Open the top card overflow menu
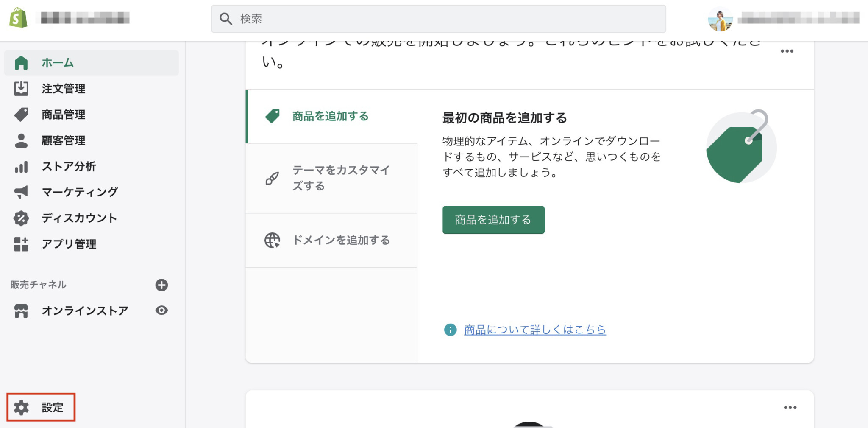The height and width of the screenshot is (428, 868). (787, 50)
